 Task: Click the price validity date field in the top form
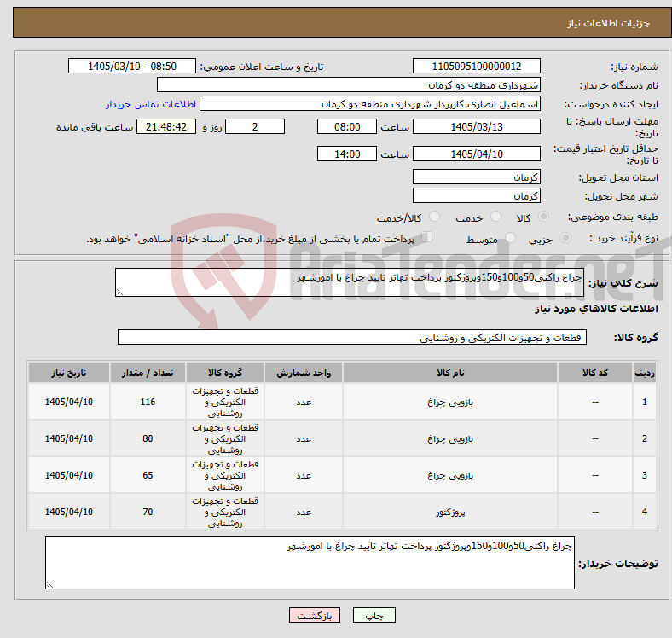pos(476,154)
